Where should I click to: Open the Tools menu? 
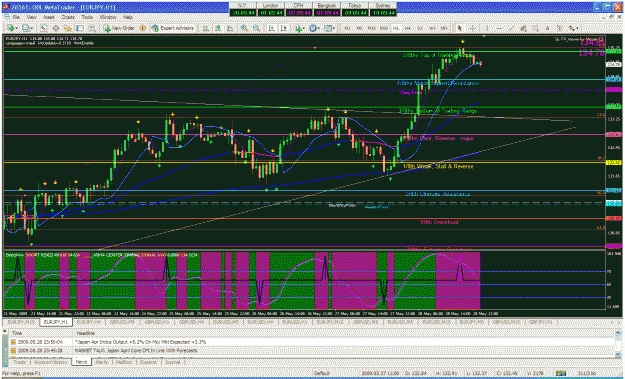point(87,18)
